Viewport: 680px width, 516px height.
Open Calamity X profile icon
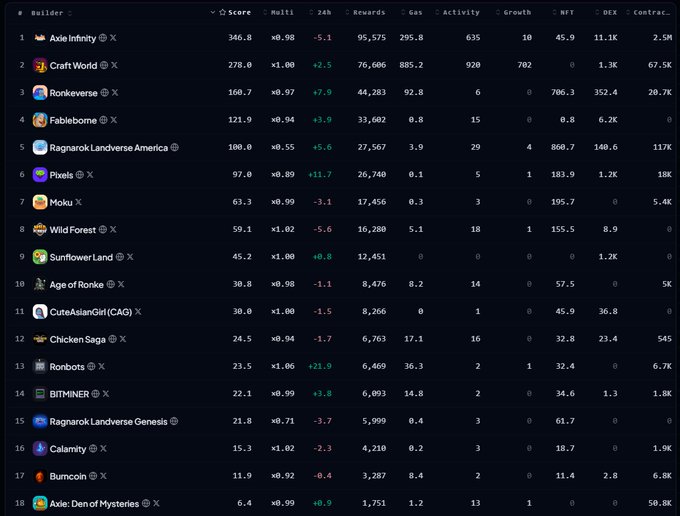coord(103,448)
